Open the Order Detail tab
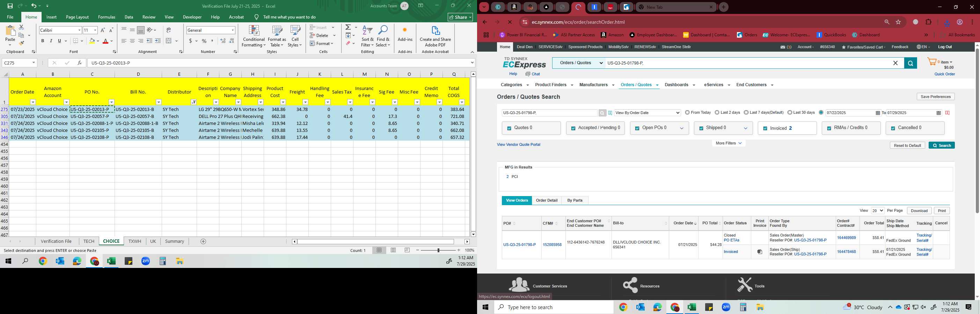This screenshot has width=980, height=314. point(547,200)
